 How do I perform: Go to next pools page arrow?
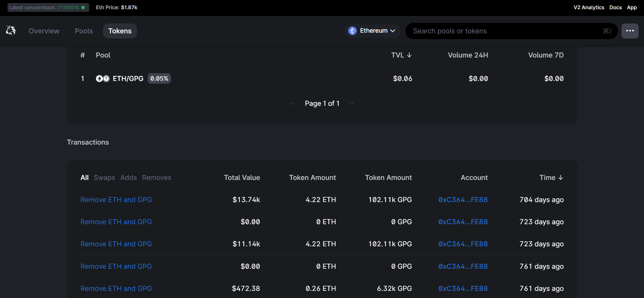351,104
